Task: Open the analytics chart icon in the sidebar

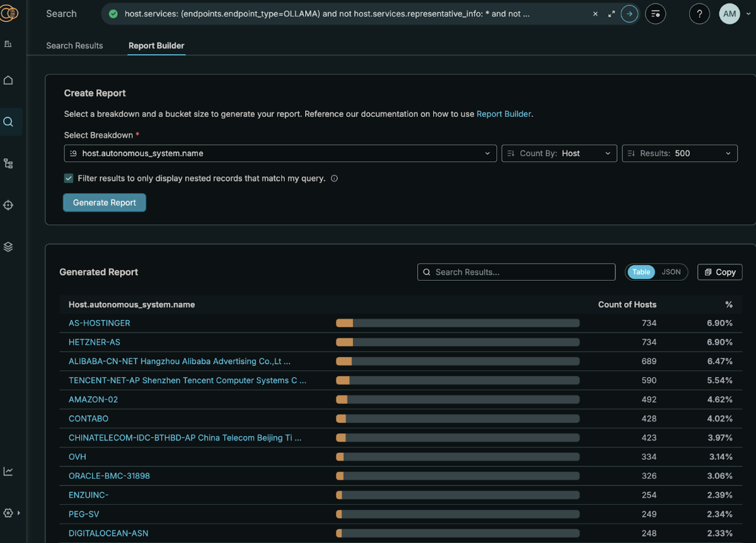Action: 9,471
